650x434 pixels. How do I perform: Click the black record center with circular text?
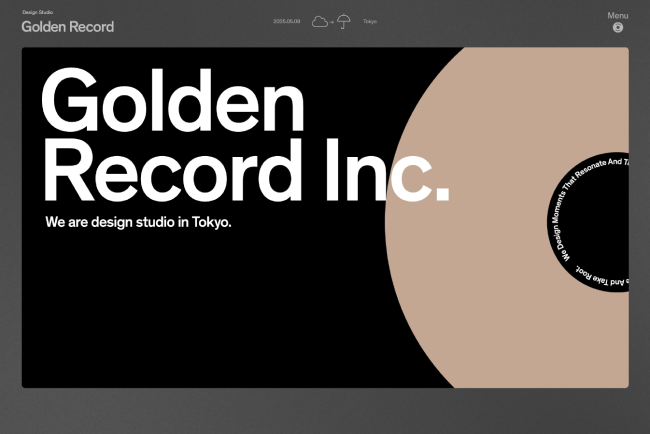[588, 222]
